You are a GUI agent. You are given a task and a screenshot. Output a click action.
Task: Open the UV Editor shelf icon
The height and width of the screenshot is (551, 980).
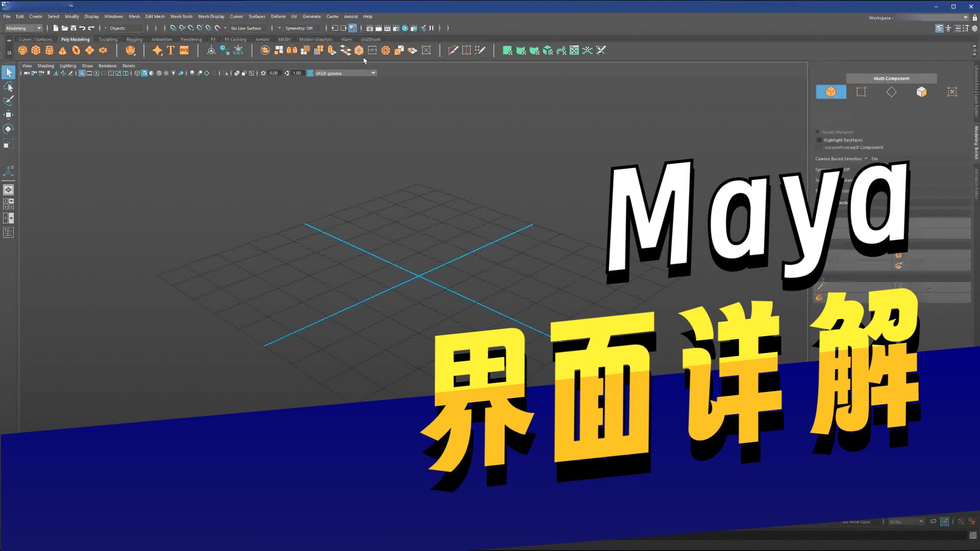pos(574,50)
